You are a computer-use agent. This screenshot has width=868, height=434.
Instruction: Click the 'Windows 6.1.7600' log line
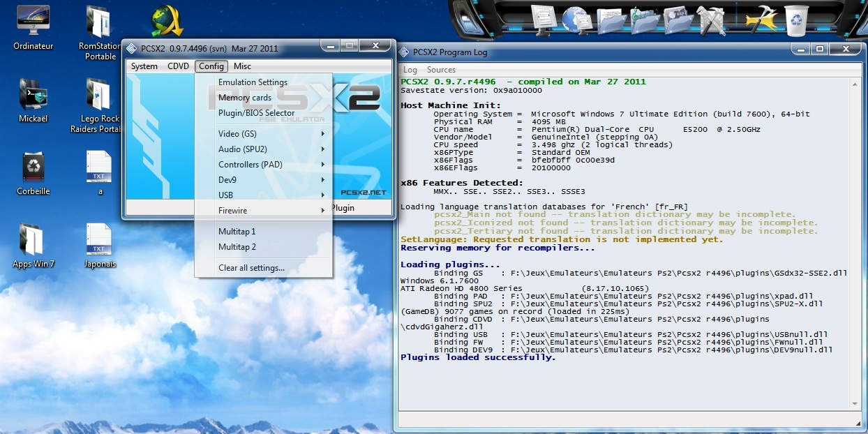[x=440, y=280]
